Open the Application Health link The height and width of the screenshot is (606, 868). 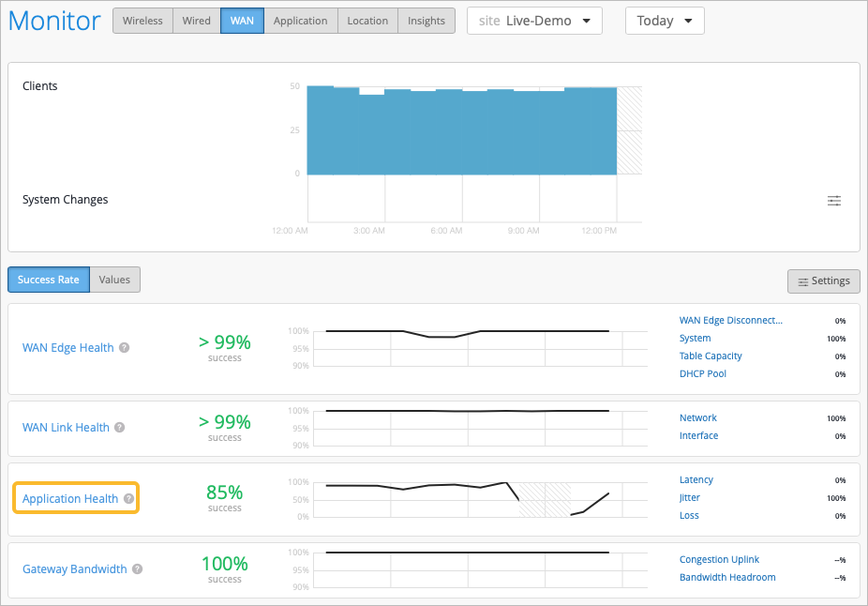point(70,498)
